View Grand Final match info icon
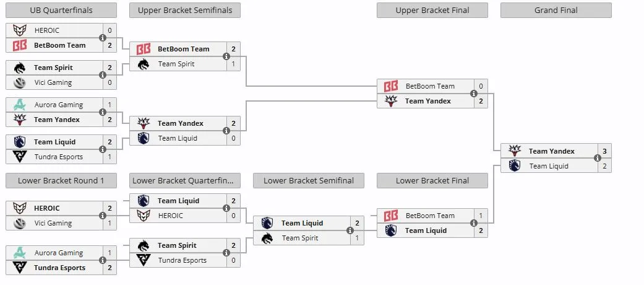644x285 pixels. click(x=598, y=159)
